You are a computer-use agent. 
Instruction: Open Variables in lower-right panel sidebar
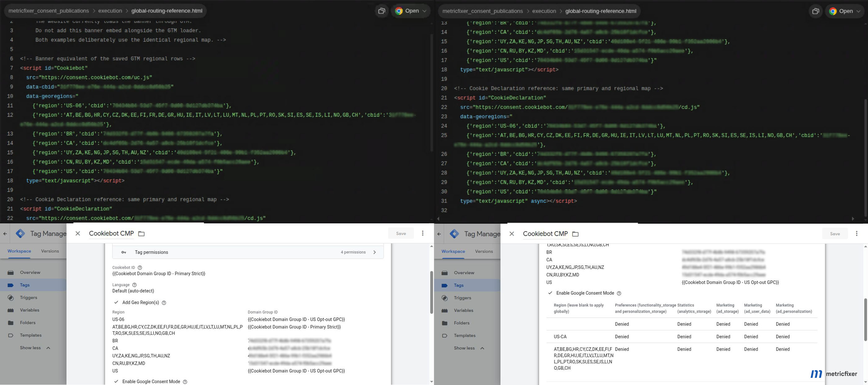tap(463, 310)
